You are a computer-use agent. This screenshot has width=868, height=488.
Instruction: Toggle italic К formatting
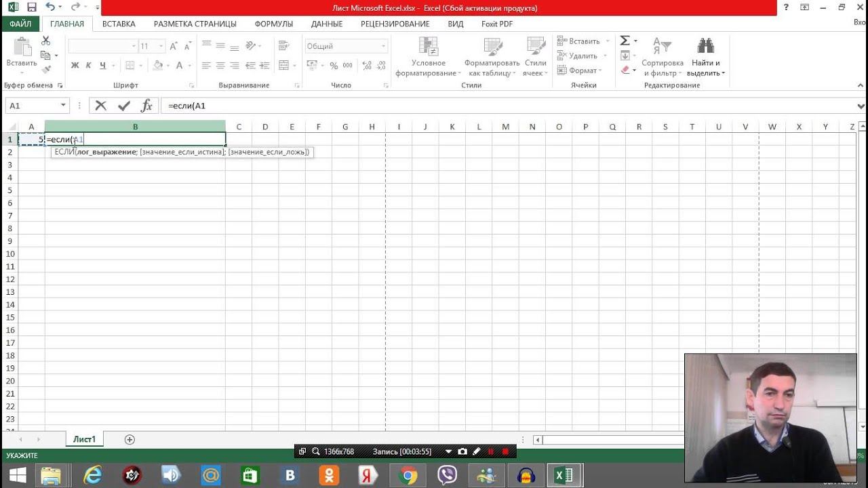[x=89, y=66]
